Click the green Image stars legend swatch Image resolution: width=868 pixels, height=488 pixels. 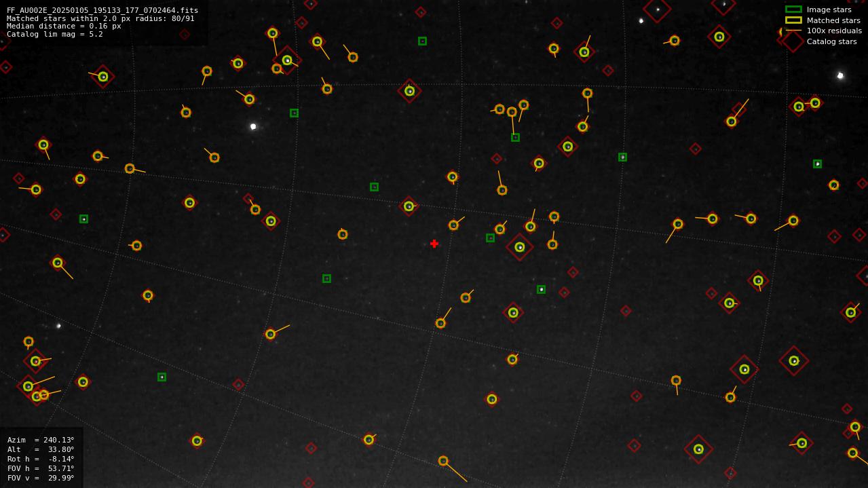click(x=793, y=10)
